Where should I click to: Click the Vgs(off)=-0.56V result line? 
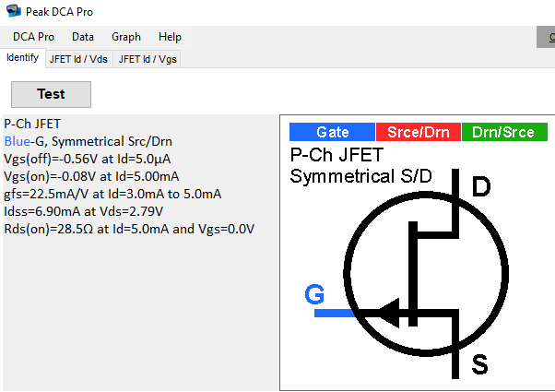[88, 159]
